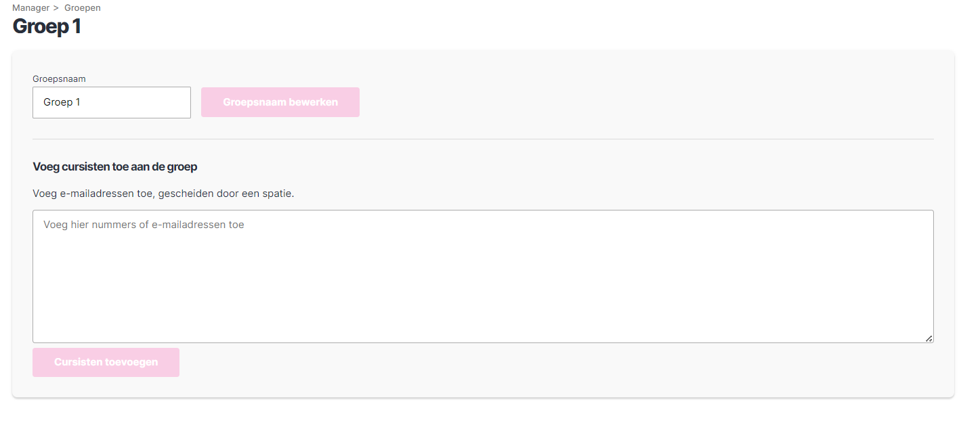Click the center of the e-mail addresses text area
Image resolution: width=980 pixels, height=423 pixels.
483,276
